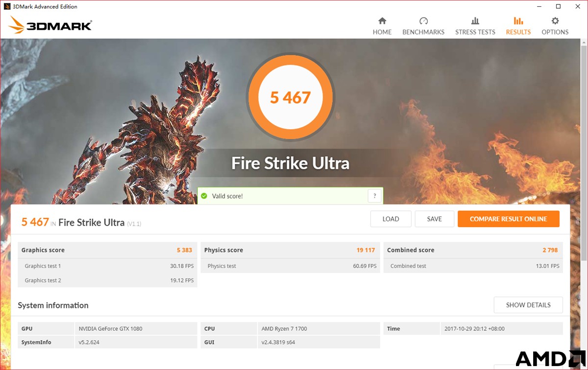This screenshot has height=370, width=588.
Task: Click COMPARE RESULT ONLINE button
Action: point(509,219)
